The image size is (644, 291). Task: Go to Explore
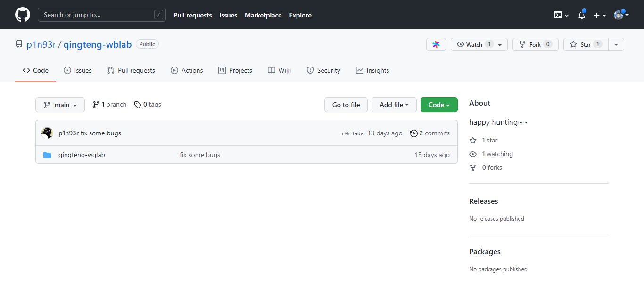pyautogui.click(x=300, y=15)
